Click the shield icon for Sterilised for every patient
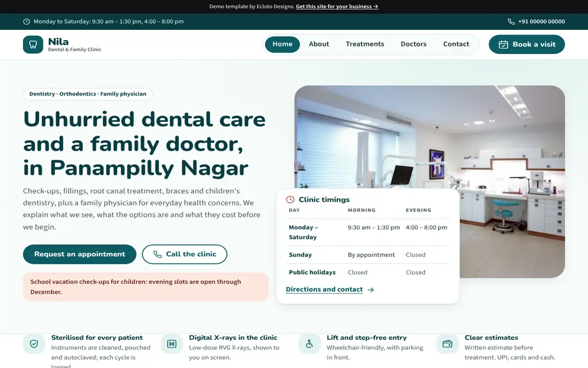Viewport: 588px width, 368px height. (34, 344)
